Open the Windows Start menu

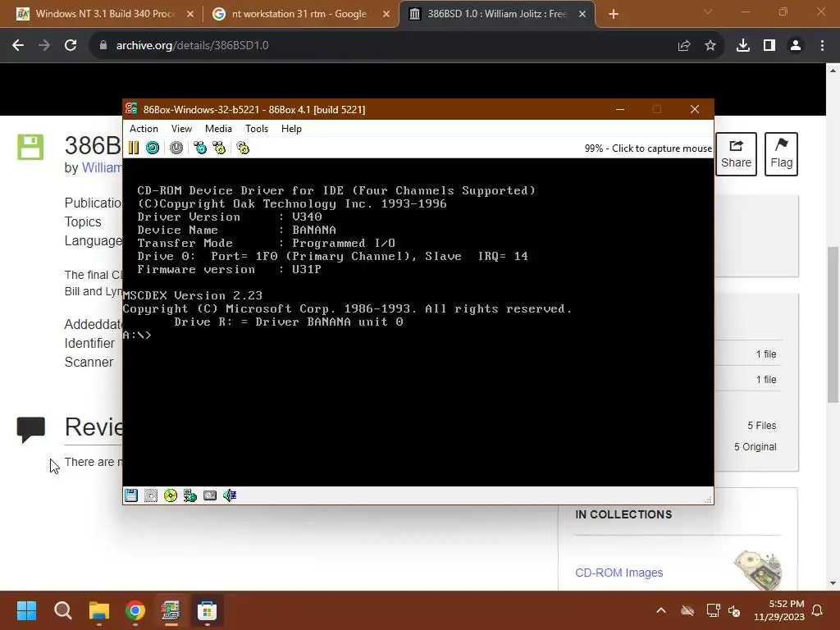click(26, 610)
